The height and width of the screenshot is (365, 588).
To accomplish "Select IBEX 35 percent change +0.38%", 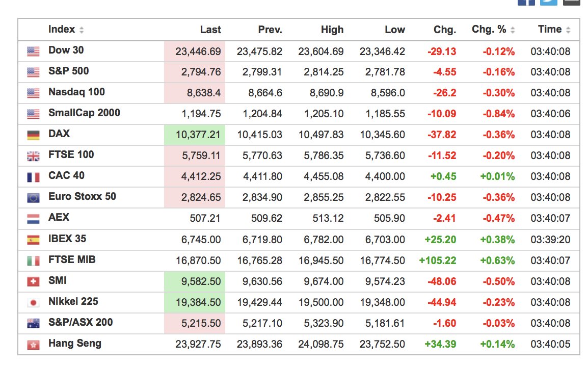I will pos(498,240).
